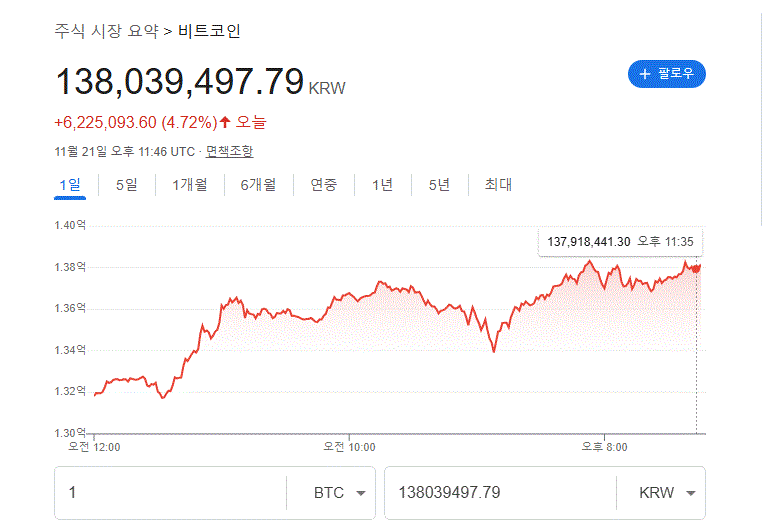
Task: Click the 137,918,441.30 price tooltip
Action: click(x=620, y=242)
